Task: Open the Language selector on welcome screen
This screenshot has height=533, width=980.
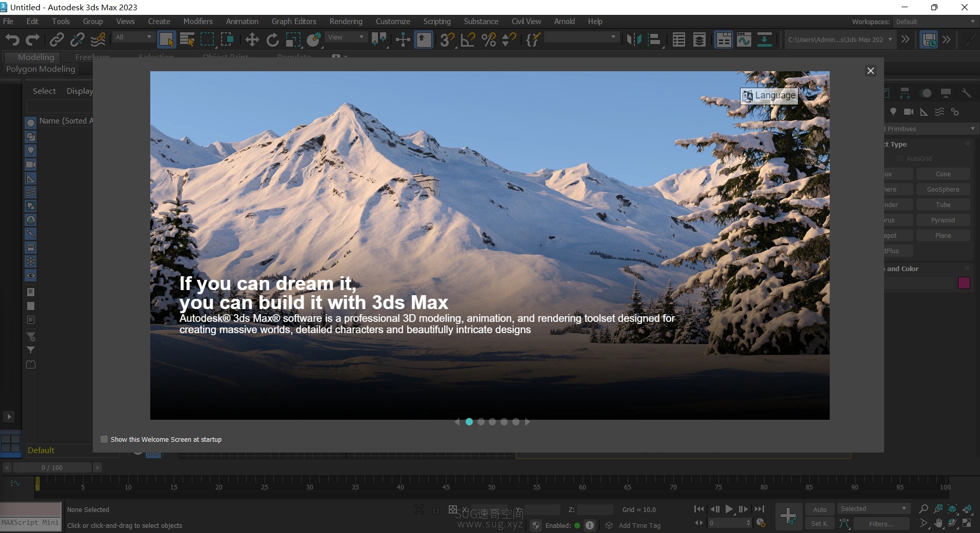Action: (769, 95)
